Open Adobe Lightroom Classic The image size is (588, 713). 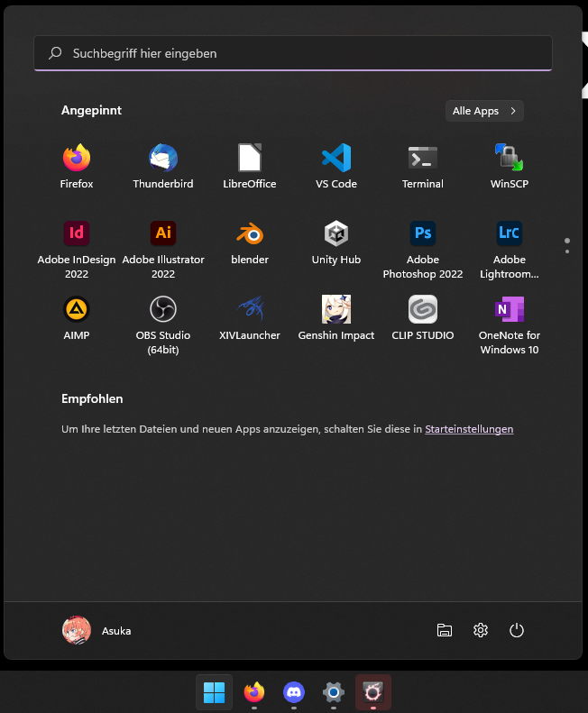coord(510,249)
